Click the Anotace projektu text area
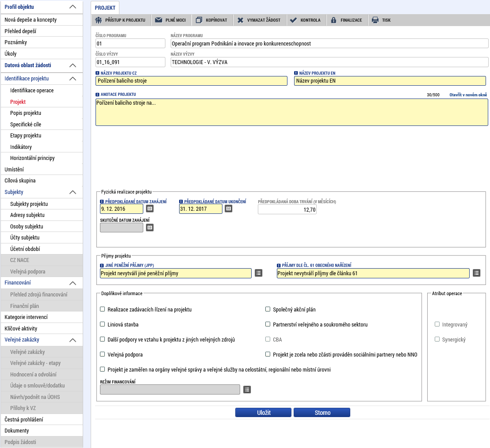The width and height of the screenshot is (490, 448). pos(291,112)
